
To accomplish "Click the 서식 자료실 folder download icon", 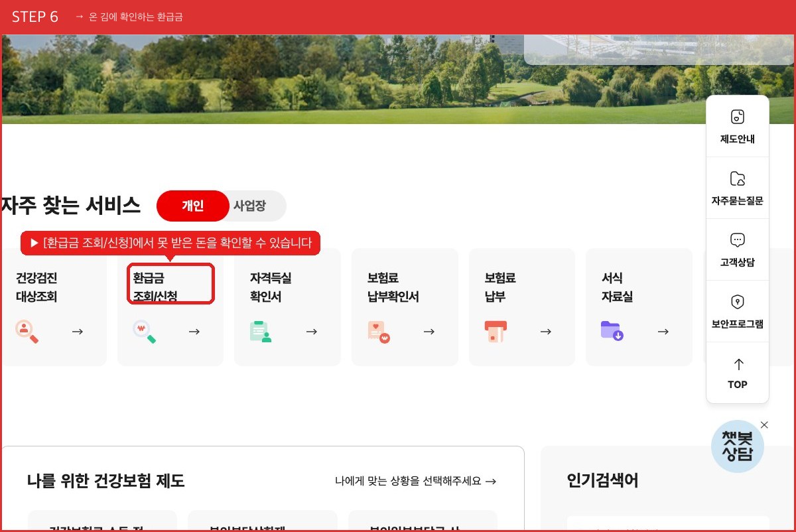I will [x=612, y=330].
